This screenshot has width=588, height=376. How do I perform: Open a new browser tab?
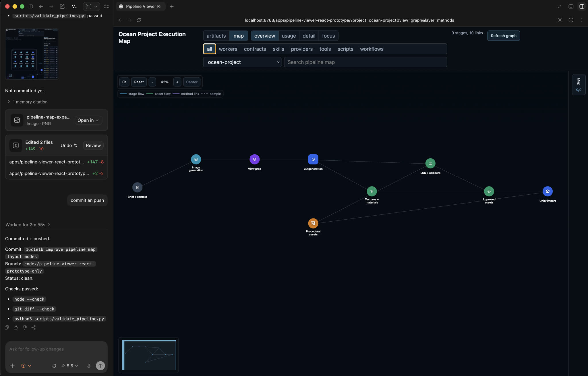tap(172, 6)
